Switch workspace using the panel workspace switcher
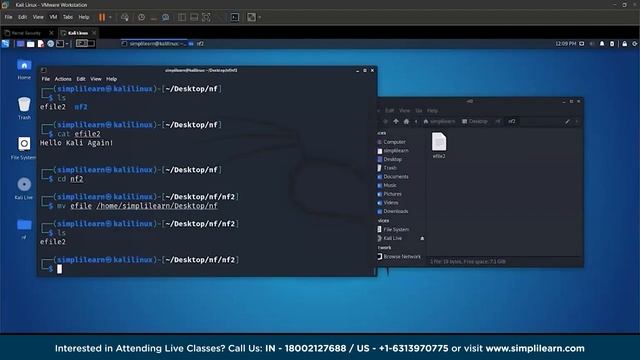 coord(85,43)
